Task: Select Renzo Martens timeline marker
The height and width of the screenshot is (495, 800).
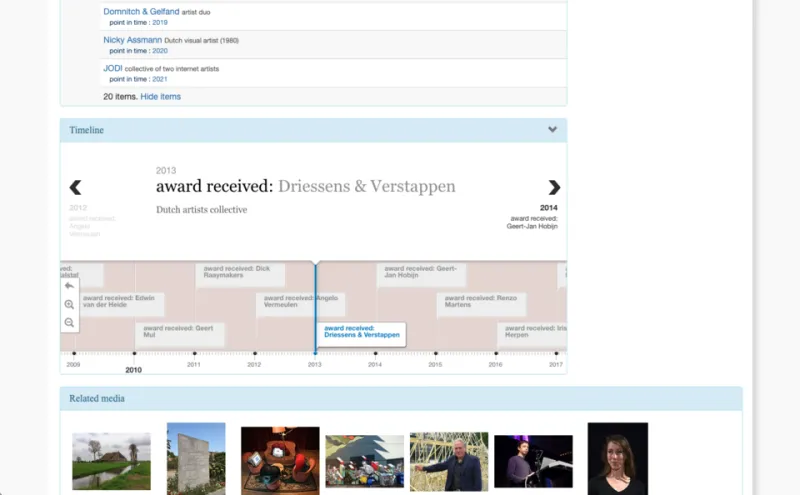Action: pos(482,305)
